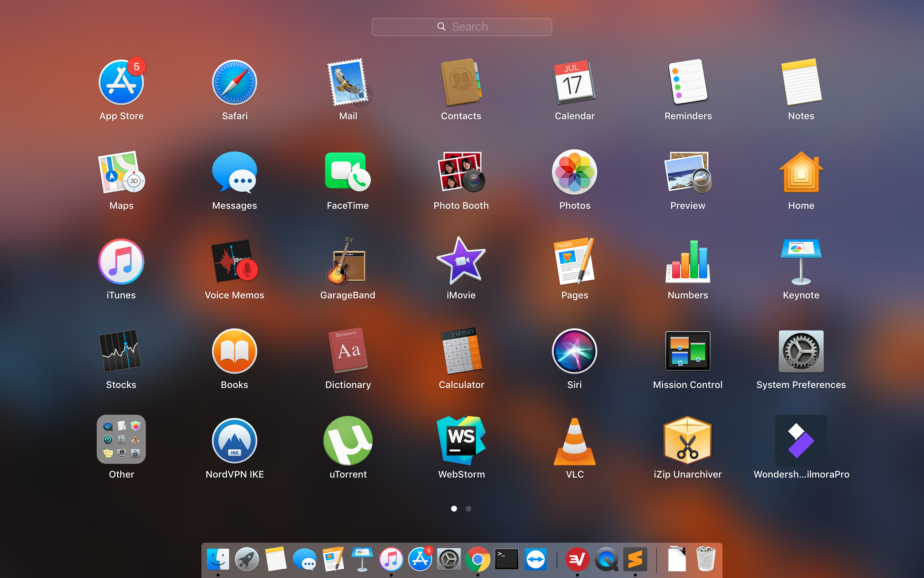Viewport: 924px width, 578px height.
Task: Open the Dictionary app
Action: point(348,351)
